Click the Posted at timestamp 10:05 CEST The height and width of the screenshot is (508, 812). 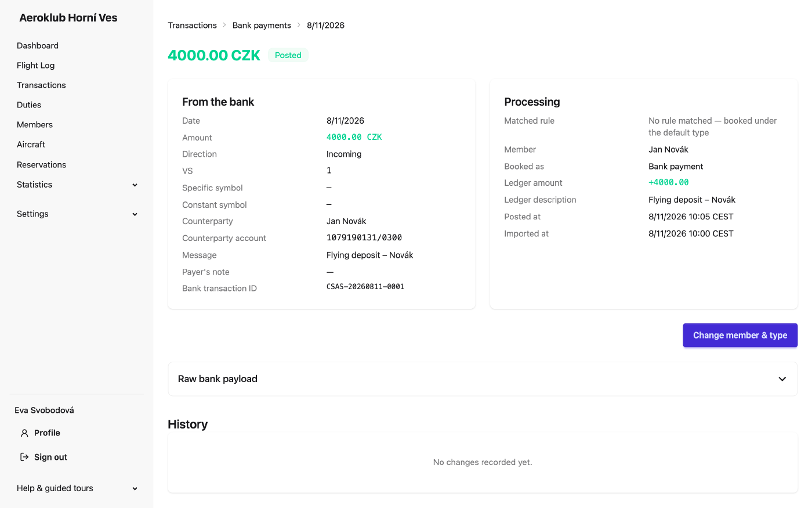point(691,217)
